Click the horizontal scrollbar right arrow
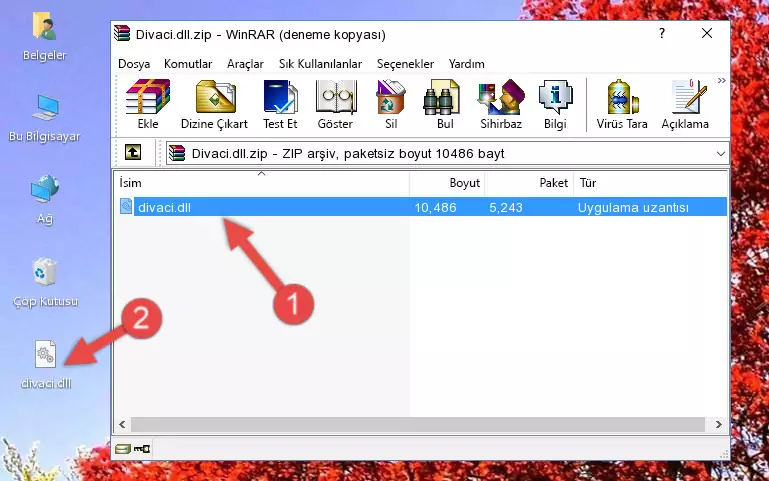The height and width of the screenshot is (481, 769). [718, 424]
